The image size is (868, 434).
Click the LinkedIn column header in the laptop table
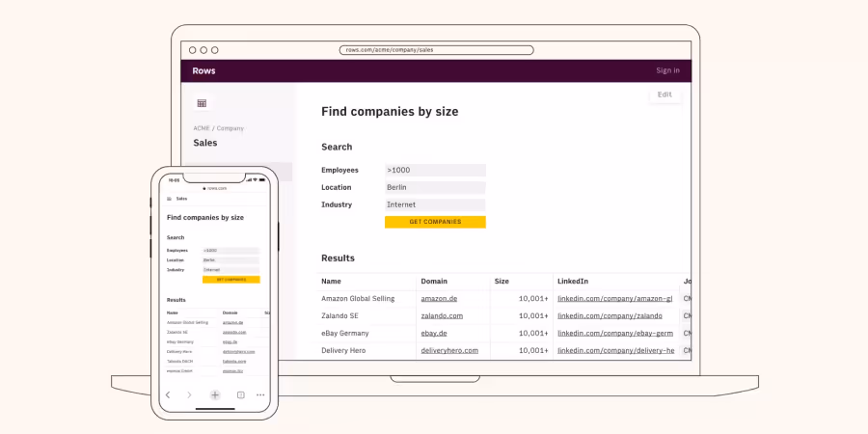572,282
